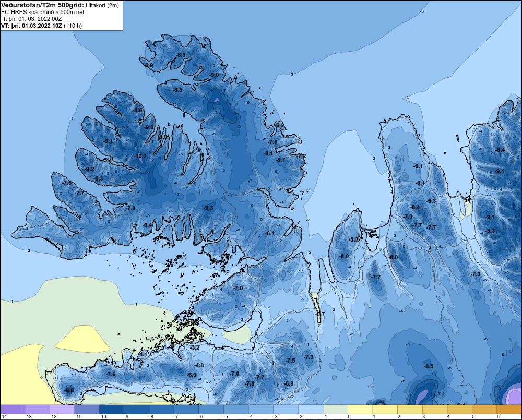Image resolution: width=522 pixels, height=420 pixels.
Task: Click the '-7.9' temperature label
Action: click(x=408, y=217)
